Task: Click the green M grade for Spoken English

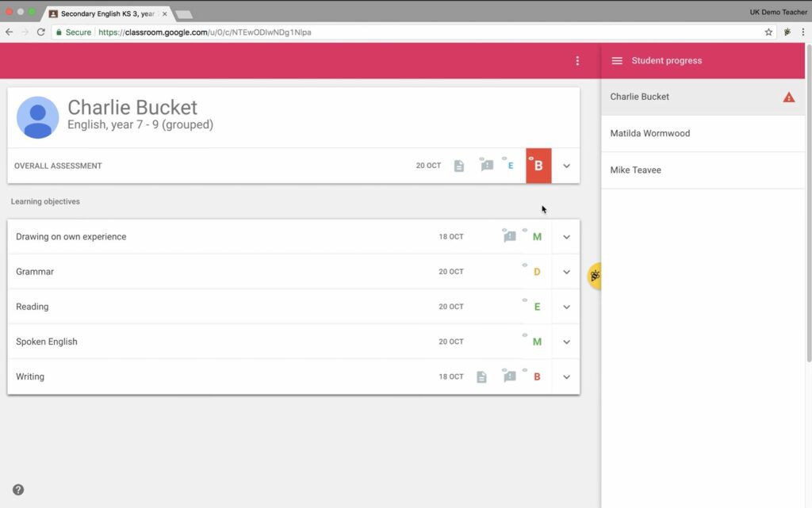Action: (x=537, y=342)
